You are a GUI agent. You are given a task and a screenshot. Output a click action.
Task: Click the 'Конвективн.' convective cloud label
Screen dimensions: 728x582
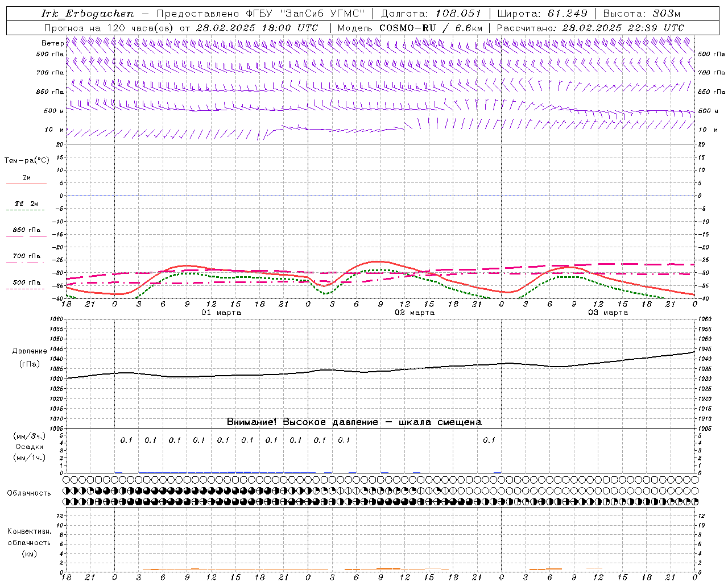pos(29,531)
